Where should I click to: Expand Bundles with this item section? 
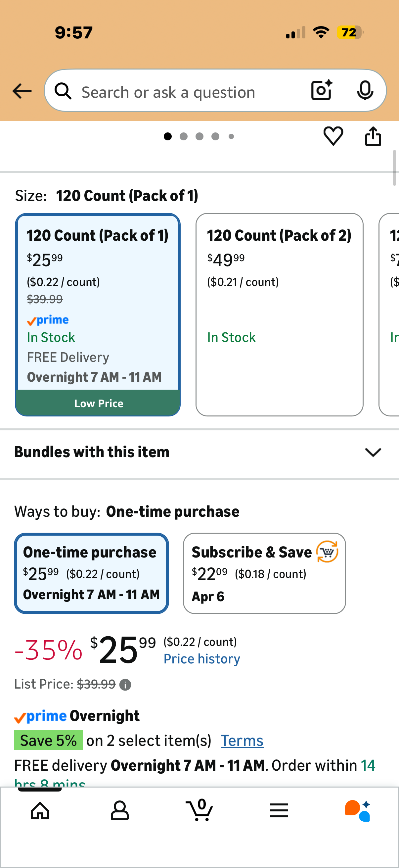(199, 452)
